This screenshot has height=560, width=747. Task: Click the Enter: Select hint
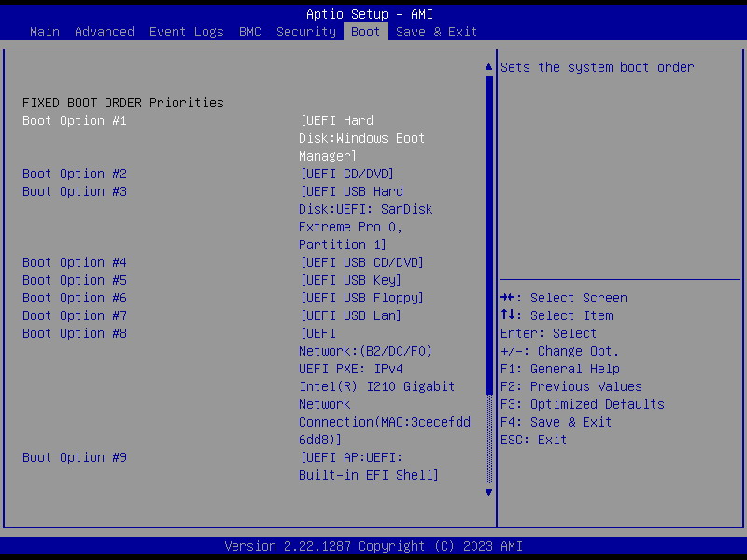(x=548, y=333)
